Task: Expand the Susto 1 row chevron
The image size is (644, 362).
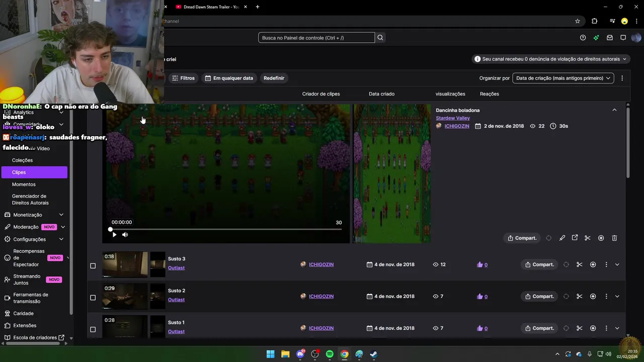Action: click(x=617, y=328)
